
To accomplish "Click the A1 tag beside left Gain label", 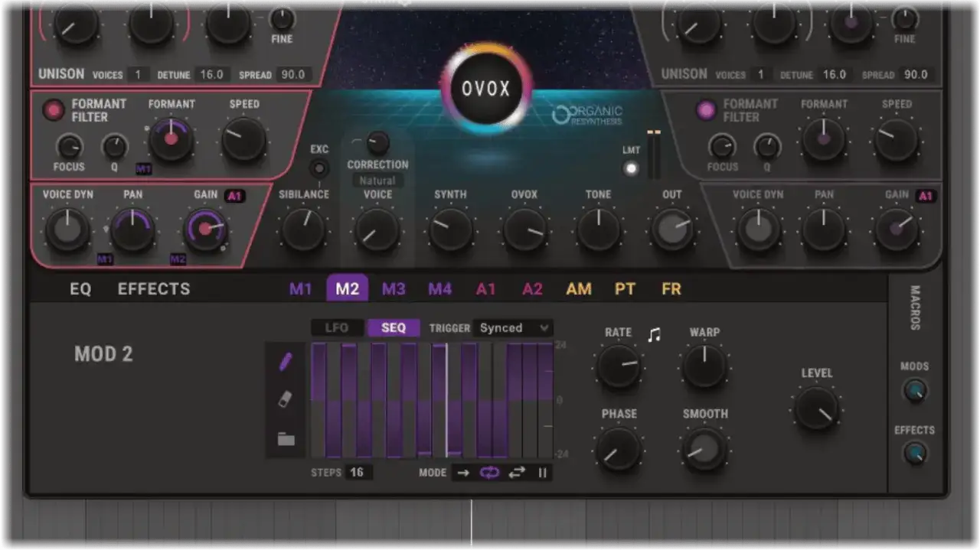I will (234, 196).
